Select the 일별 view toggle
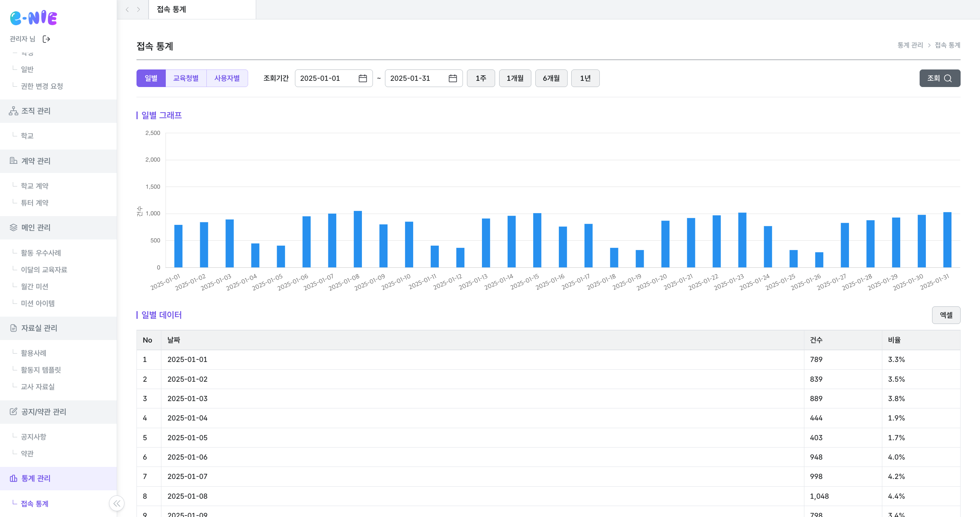The height and width of the screenshot is (517, 980). tap(151, 78)
